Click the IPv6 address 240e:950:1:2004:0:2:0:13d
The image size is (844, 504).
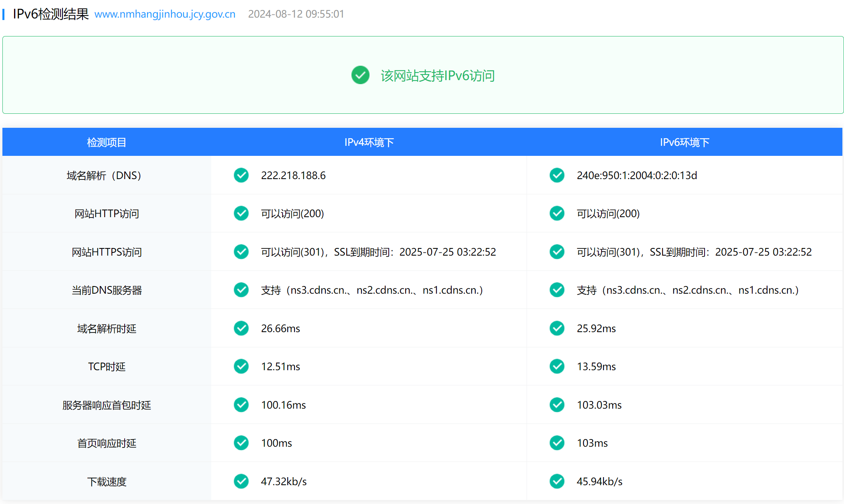pos(637,175)
